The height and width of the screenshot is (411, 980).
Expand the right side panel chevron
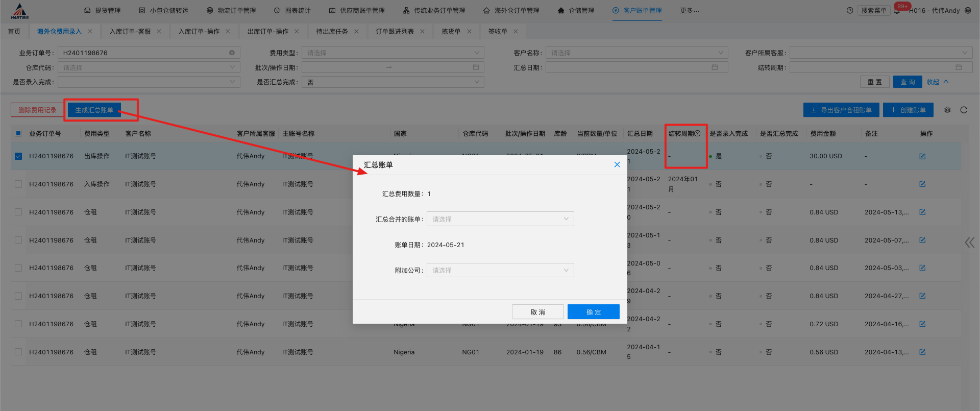tap(969, 243)
